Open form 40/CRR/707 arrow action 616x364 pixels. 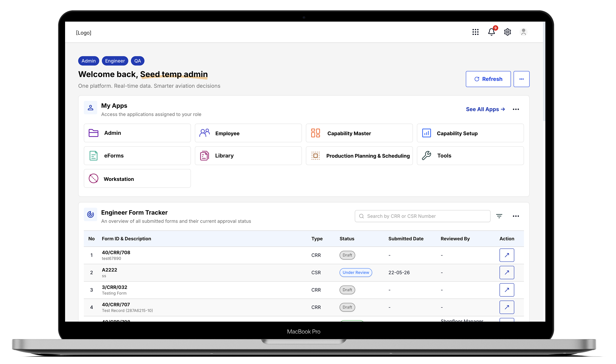(x=507, y=307)
